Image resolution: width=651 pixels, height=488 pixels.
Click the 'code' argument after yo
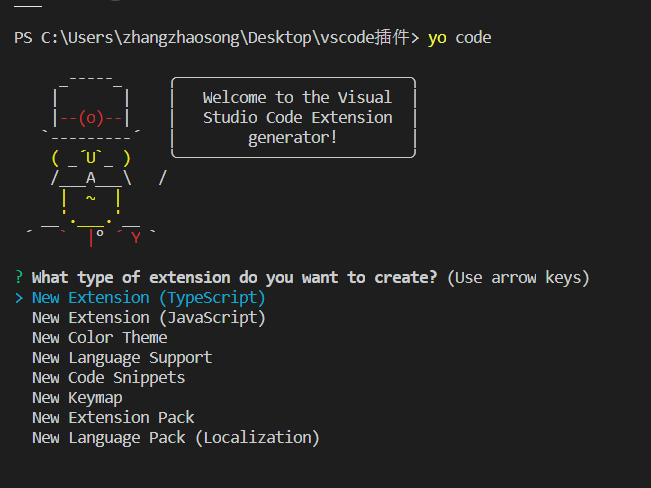click(x=473, y=38)
